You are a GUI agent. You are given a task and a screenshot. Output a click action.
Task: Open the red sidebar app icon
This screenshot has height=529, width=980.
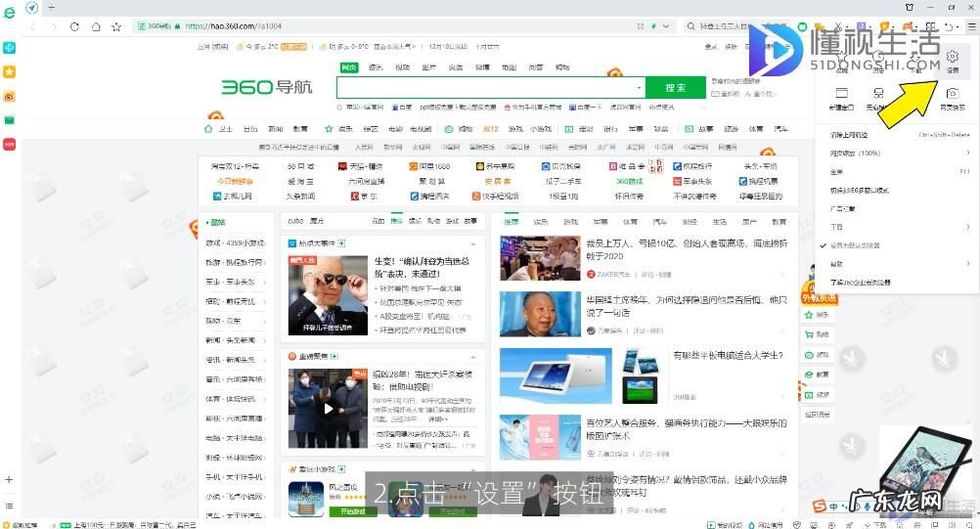[10, 145]
